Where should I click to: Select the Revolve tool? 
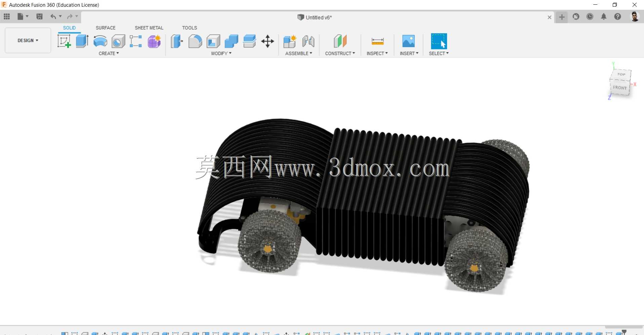pyautogui.click(x=100, y=41)
